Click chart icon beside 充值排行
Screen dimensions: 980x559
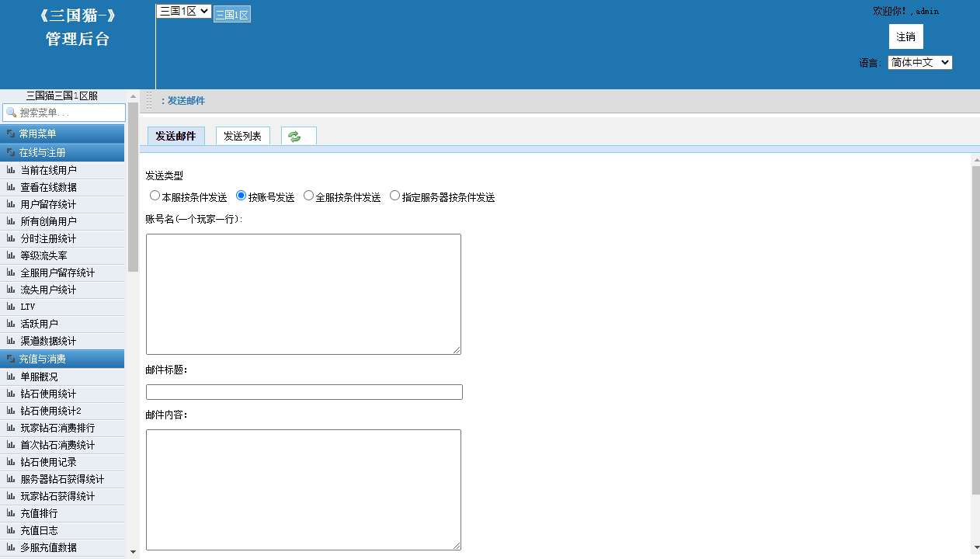pos(11,513)
